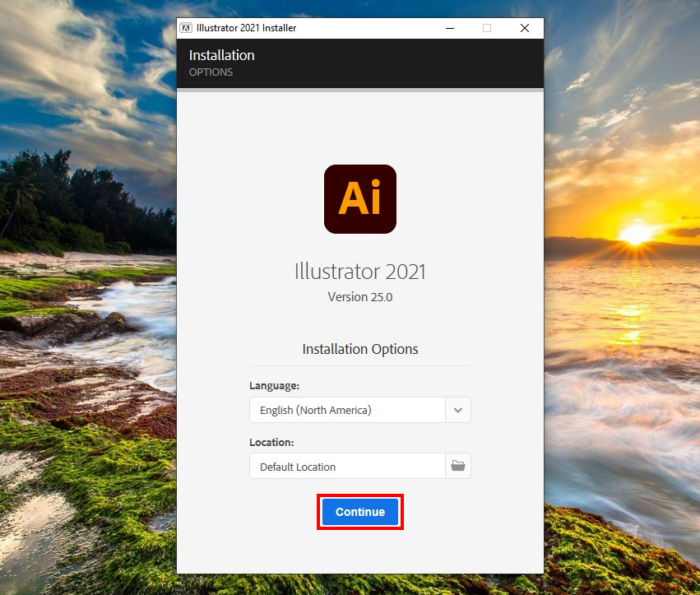Viewport: 700px width, 595px height.
Task: Click the Installation header text
Action: coord(222,55)
